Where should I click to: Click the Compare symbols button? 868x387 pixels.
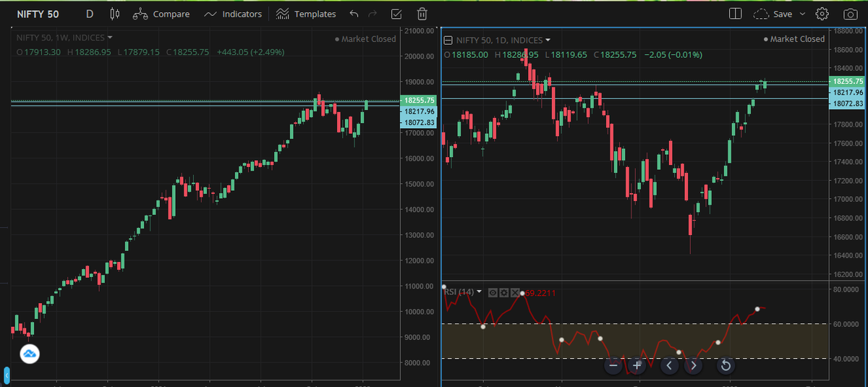pos(161,14)
